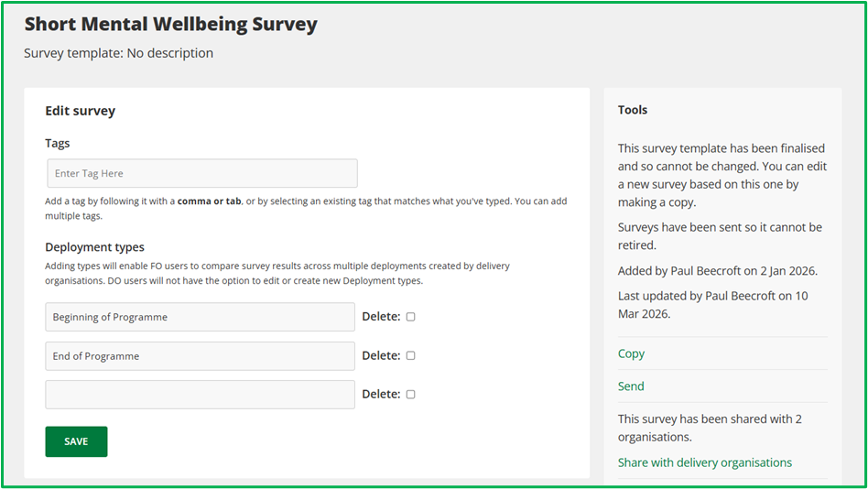Select the End of Programme text field
Image resolution: width=868 pixels, height=489 pixels.
(200, 356)
